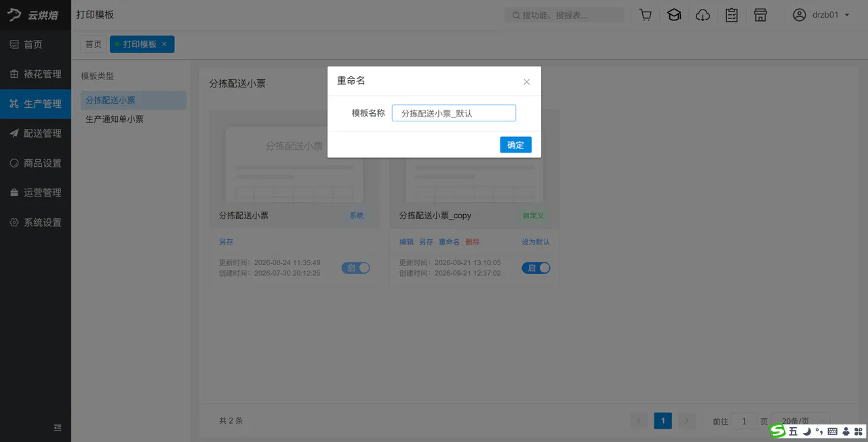The height and width of the screenshot is (442, 868).
Task: Open the cloud download icon
Action: click(703, 15)
